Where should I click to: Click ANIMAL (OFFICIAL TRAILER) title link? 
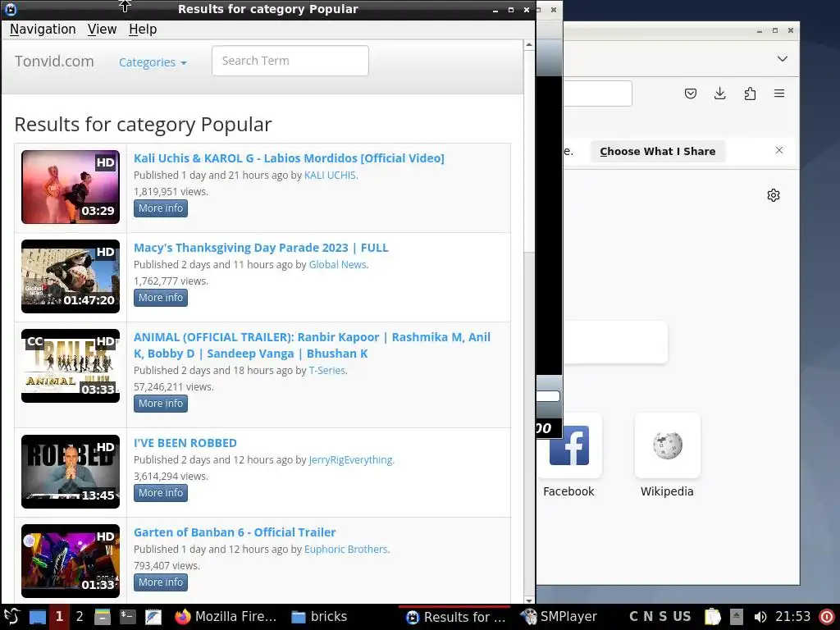(x=312, y=345)
